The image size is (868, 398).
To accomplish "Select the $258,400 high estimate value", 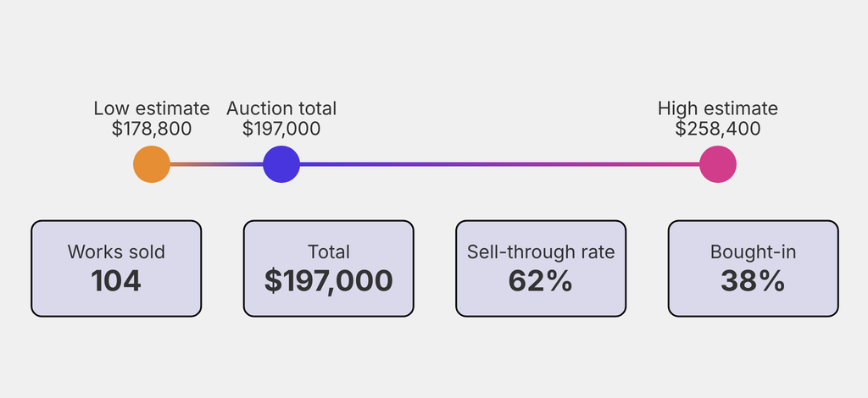I will 718,129.
